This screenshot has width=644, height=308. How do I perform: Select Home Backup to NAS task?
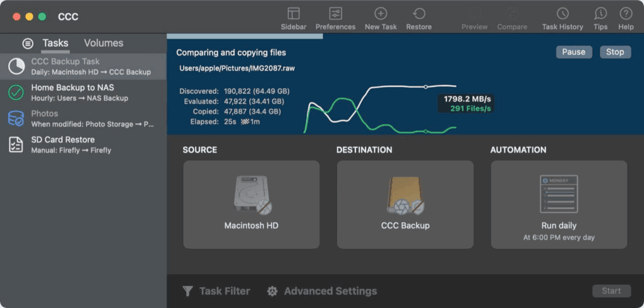(72, 93)
